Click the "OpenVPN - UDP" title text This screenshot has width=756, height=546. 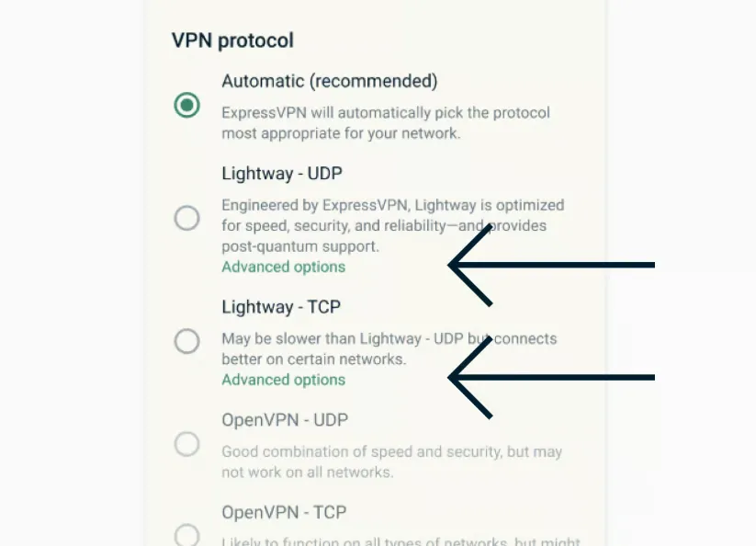[284, 420]
